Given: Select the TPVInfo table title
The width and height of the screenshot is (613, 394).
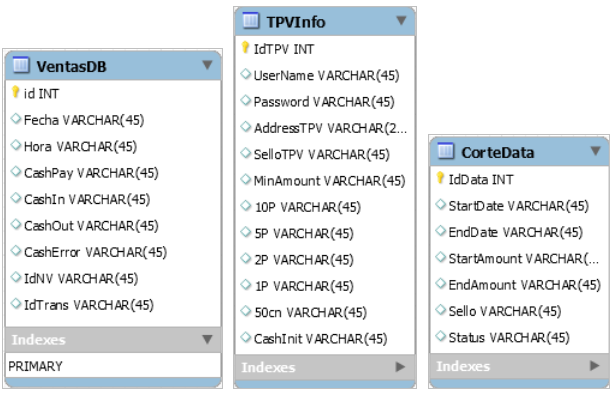Looking at the screenshot, I should click(296, 22).
